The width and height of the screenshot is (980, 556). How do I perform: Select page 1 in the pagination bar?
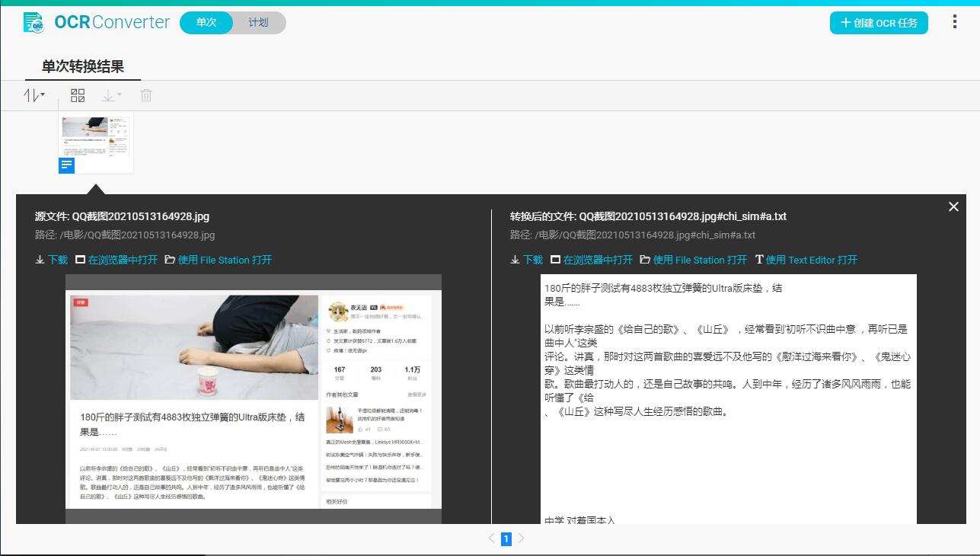tap(506, 538)
